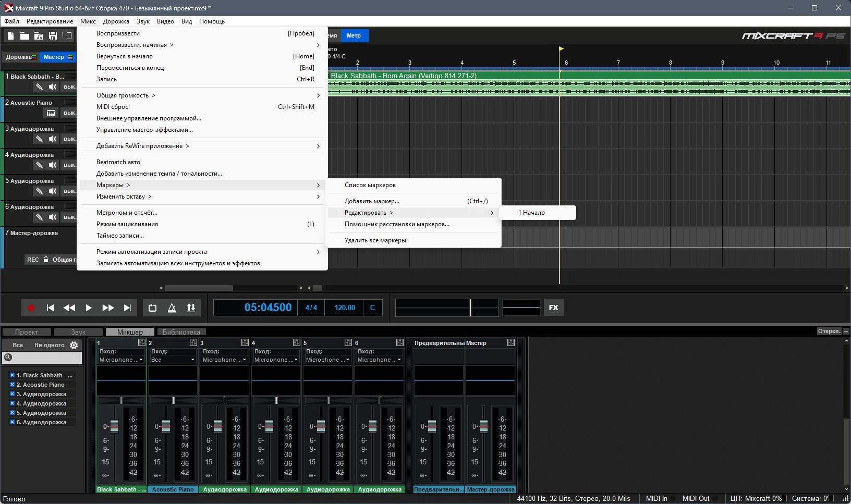Arm track 1 Black Sabbath for recording
Screen dimensions: 851x504
click(x=39, y=87)
